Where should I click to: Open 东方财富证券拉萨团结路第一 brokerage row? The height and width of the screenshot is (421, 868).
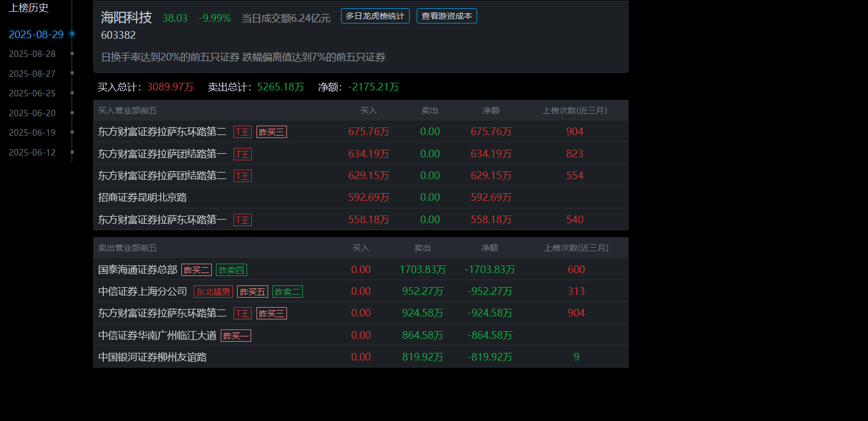coord(361,153)
